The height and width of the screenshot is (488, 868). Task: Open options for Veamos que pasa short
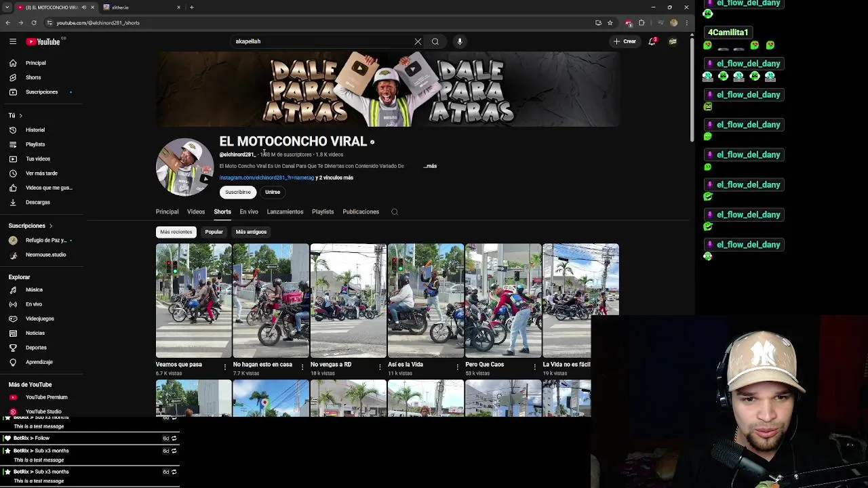click(x=225, y=367)
